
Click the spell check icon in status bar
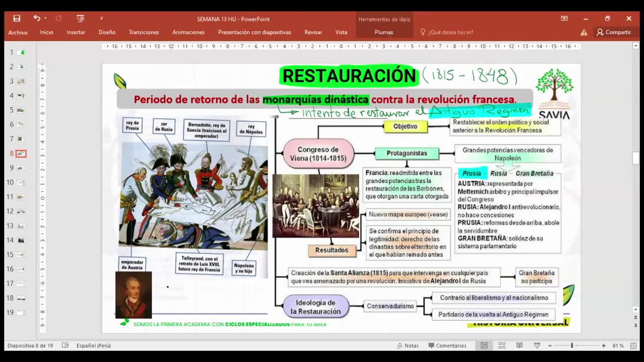(65, 346)
